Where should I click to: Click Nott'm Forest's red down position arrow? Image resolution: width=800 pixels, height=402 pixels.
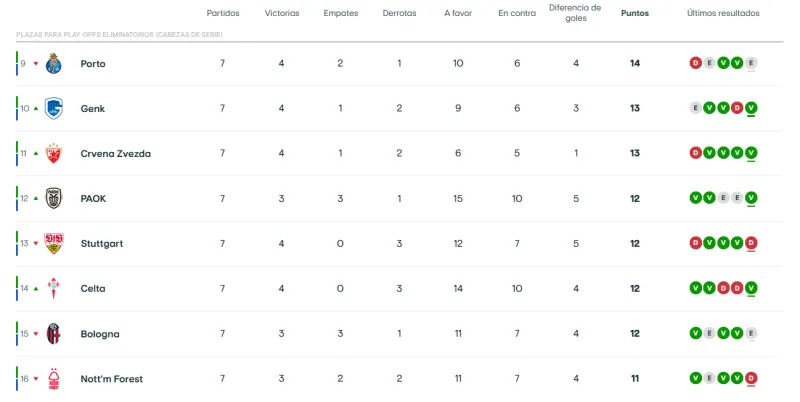[36, 379]
